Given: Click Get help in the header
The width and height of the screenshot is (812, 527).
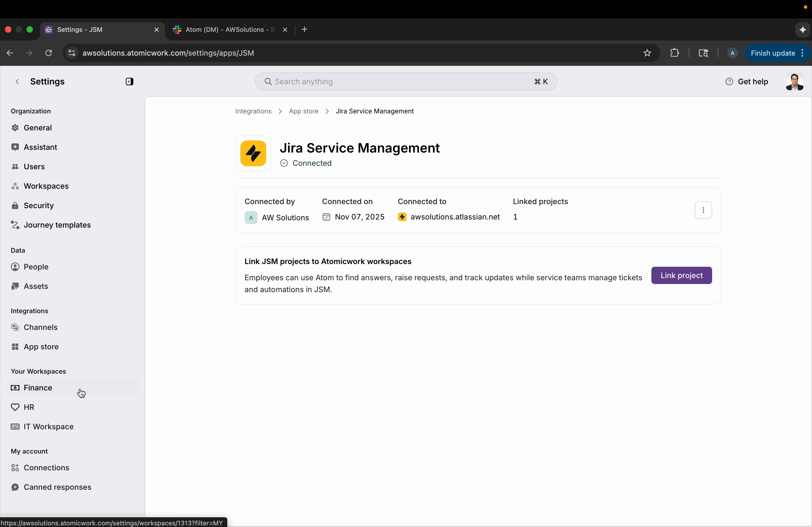Looking at the screenshot, I should [x=753, y=82].
